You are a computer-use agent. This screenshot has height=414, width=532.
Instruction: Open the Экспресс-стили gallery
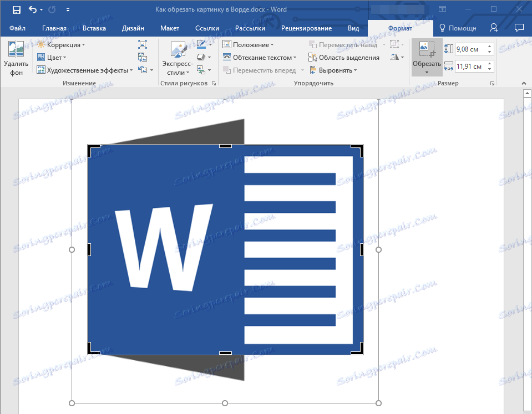tap(178, 58)
